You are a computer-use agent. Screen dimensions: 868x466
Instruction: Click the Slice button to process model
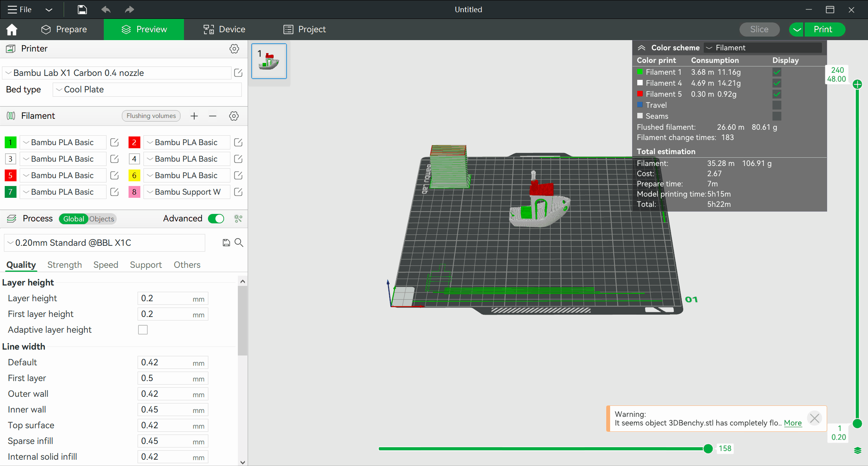759,29
